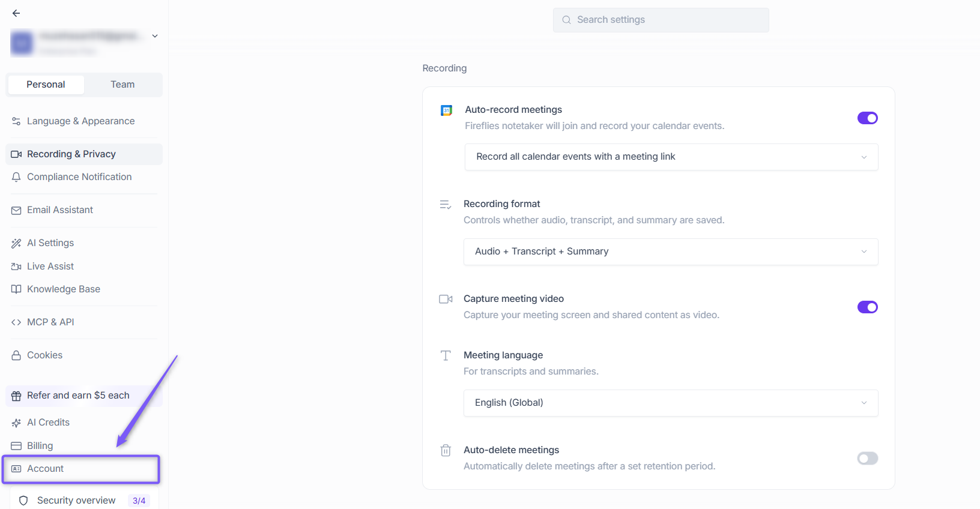Switch to the Personal tab
Viewport: 980px width, 509px height.
tap(46, 85)
